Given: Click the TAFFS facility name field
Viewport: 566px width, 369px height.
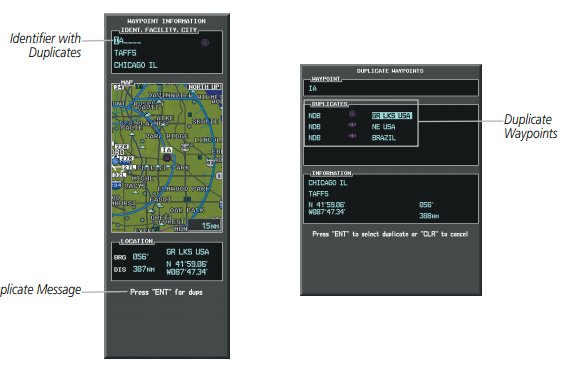Looking at the screenshot, I should (x=125, y=53).
